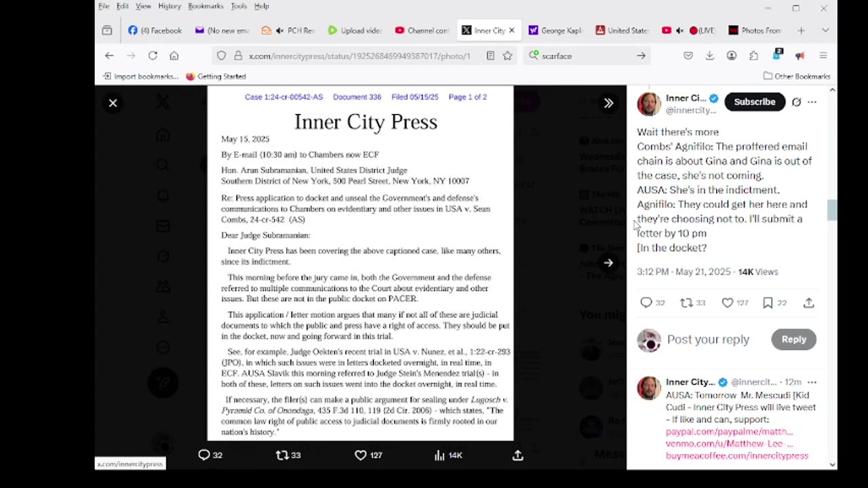Viewport: 868px width, 488px height.
Task: Click the Grok icon next to Subscribe
Action: coord(796,102)
